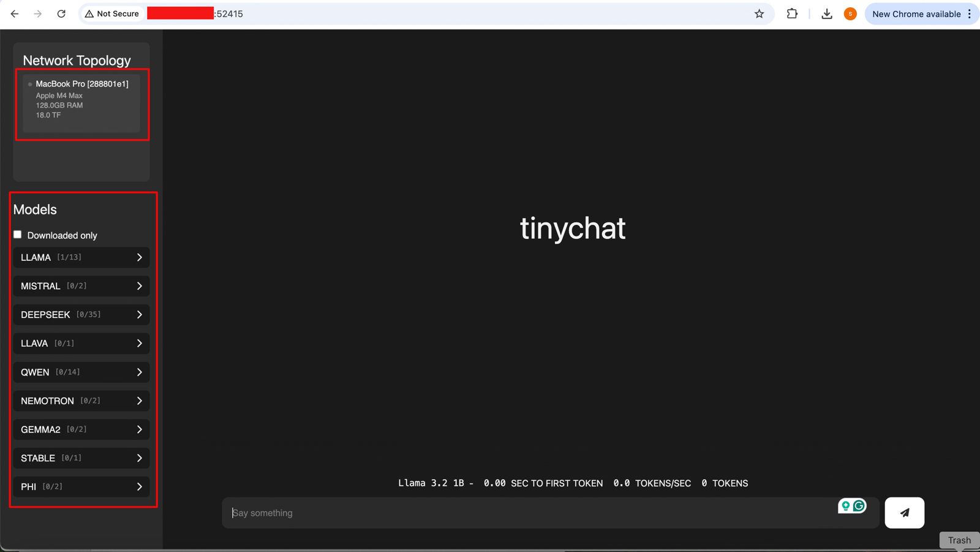Expand the LLAMA model group
The width and height of the screenshot is (980, 552).
click(x=81, y=257)
